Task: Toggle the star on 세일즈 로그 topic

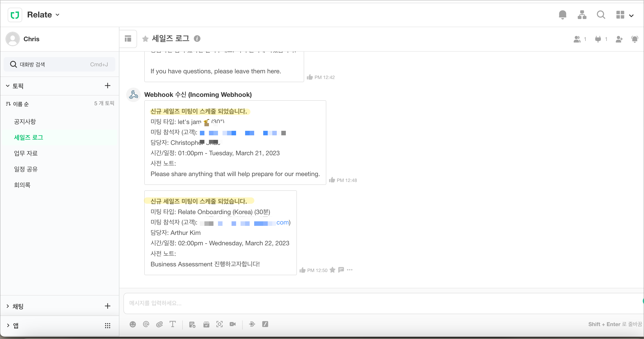Action: (x=145, y=39)
